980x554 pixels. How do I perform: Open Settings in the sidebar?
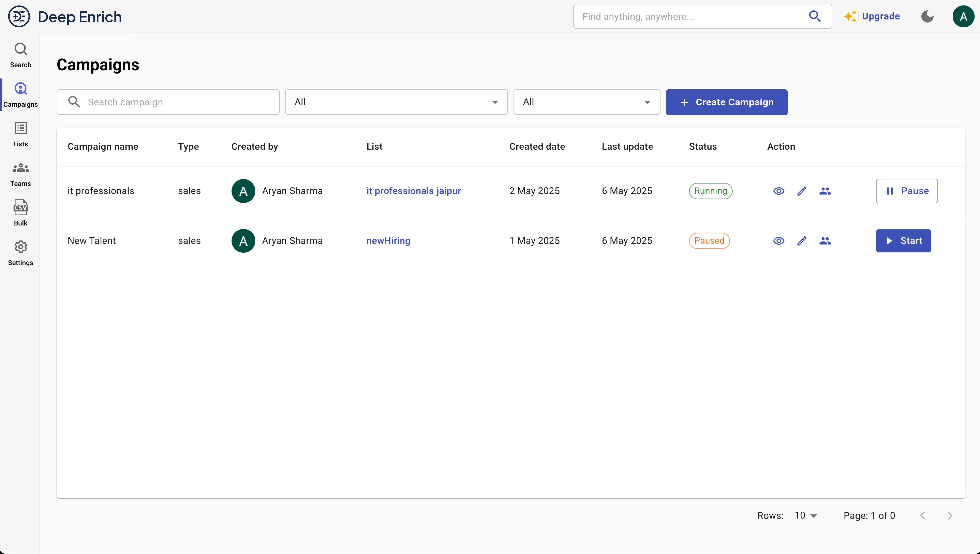pyautogui.click(x=20, y=253)
